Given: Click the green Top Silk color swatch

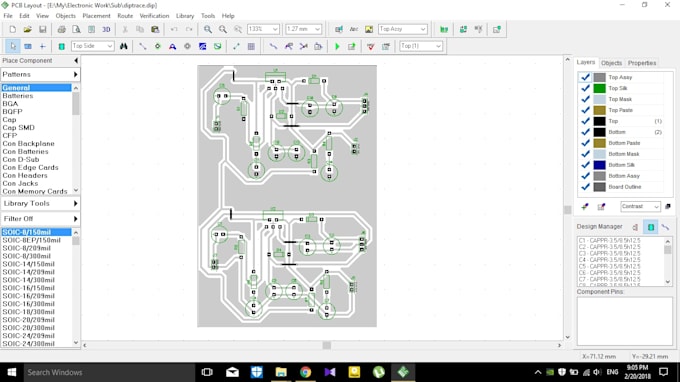Looking at the screenshot, I should coord(599,88).
